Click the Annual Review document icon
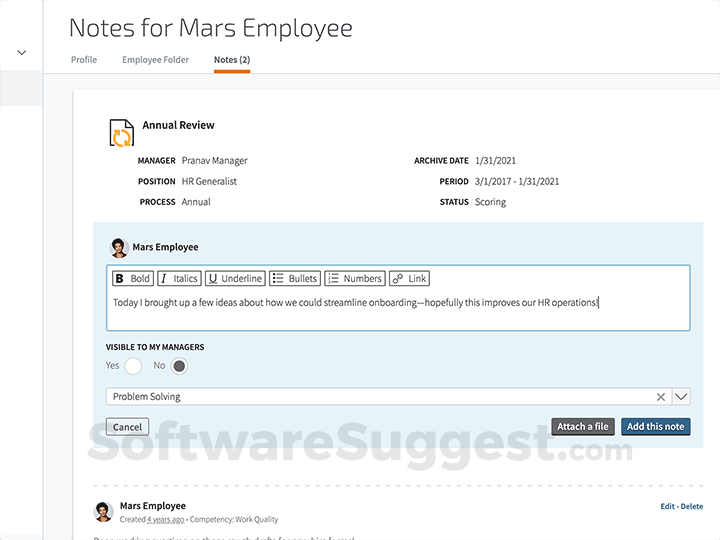Screen dimensions: 720x540 coord(121,133)
